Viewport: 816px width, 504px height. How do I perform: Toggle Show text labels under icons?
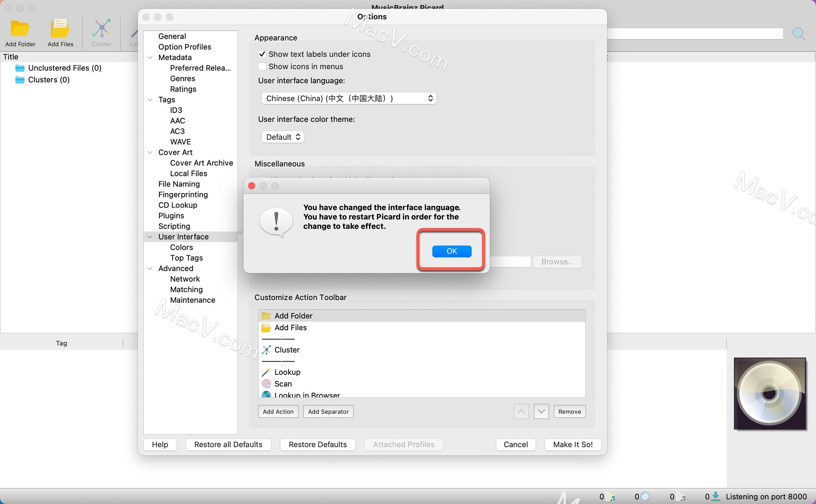click(x=262, y=54)
